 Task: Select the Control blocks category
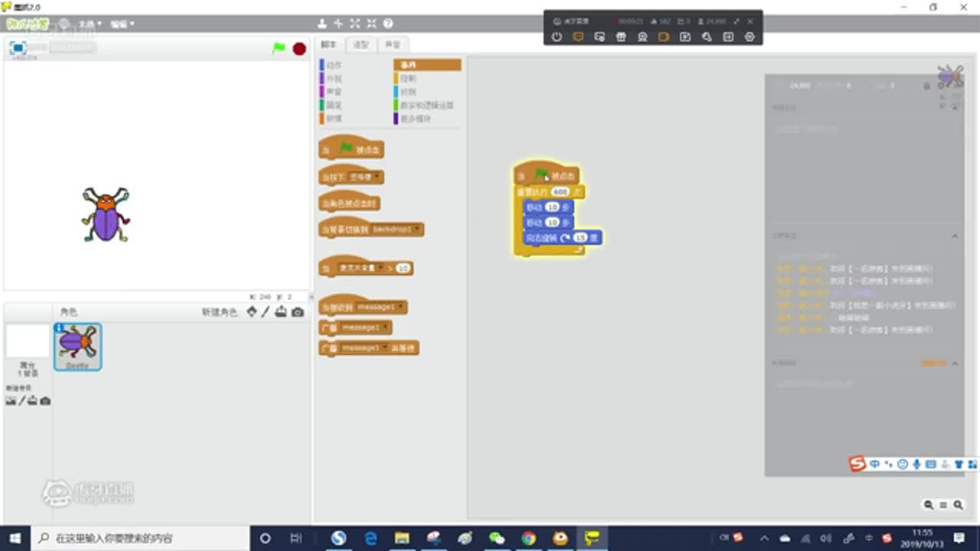(409, 78)
